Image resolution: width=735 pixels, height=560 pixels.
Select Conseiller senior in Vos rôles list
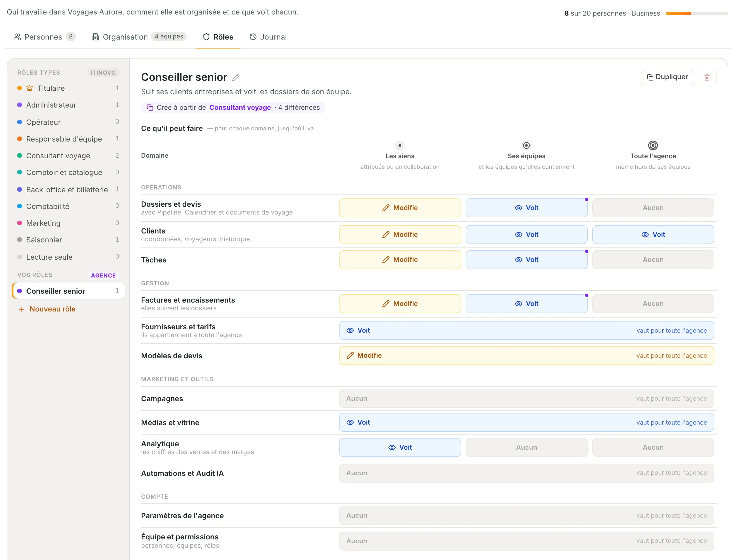pos(68,291)
